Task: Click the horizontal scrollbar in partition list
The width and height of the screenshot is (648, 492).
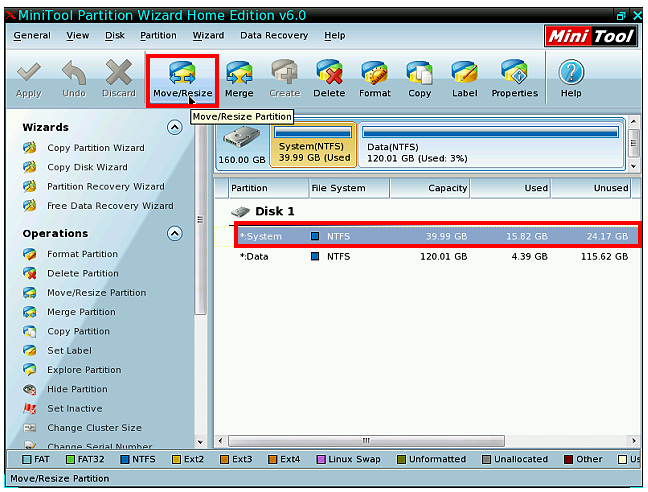Action: [366, 441]
